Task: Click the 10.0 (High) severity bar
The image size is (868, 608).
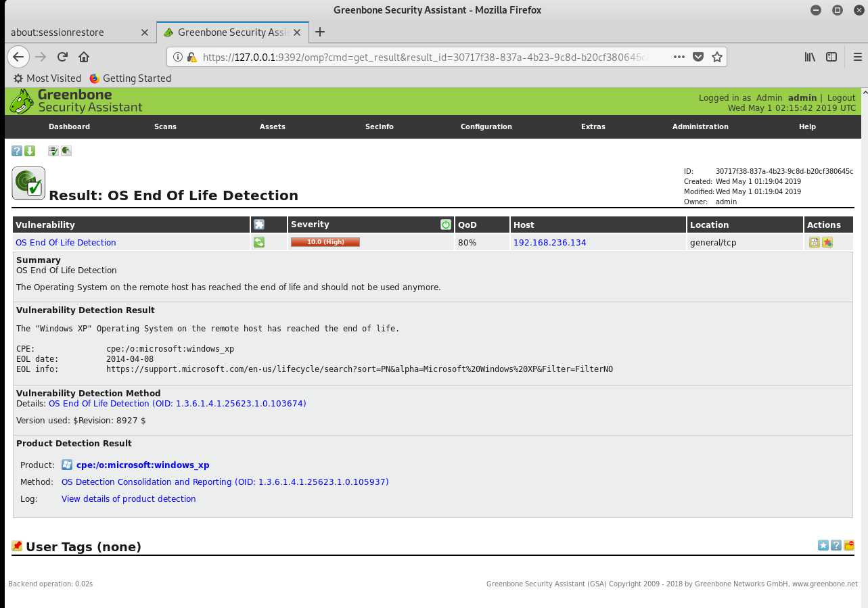Action: pos(325,242)
